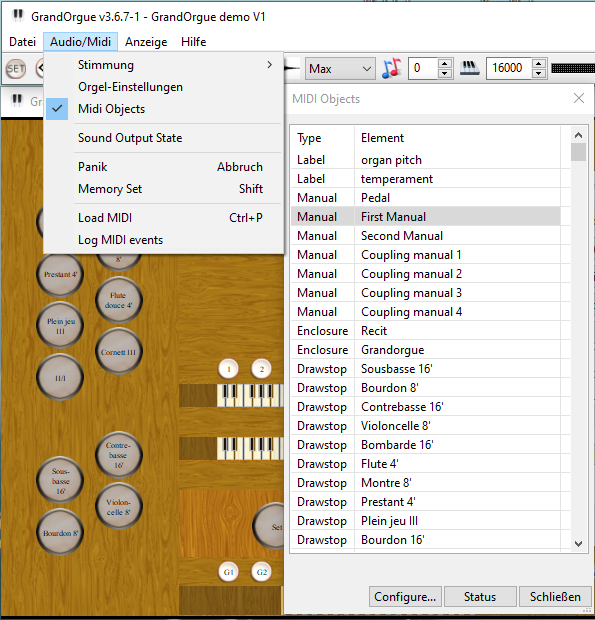Click the SET toolbar button

(x=16, y=69)
